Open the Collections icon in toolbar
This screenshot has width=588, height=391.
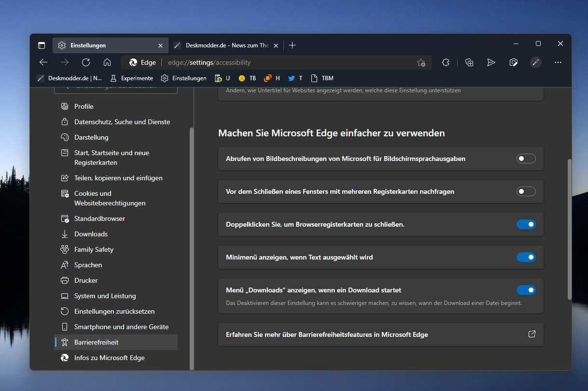tap(469, 62)
